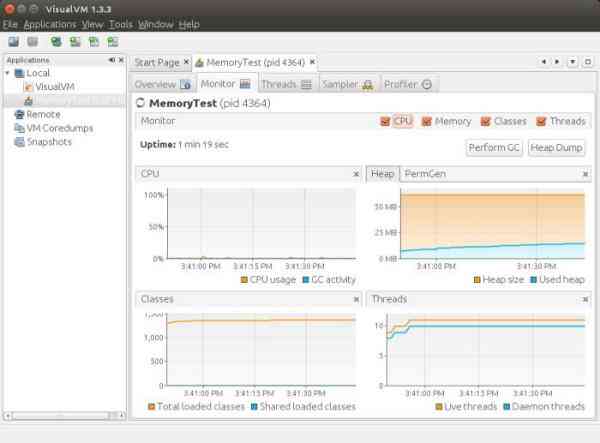Click the GC activity legend swatch
The image size is (600, 443).
(306, 280)
